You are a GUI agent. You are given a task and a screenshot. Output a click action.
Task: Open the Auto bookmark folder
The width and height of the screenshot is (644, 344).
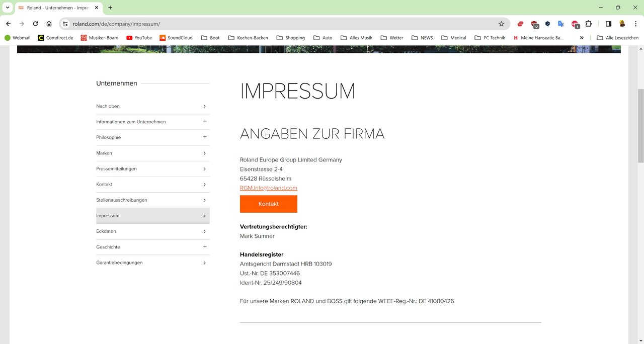coord(323,38)
